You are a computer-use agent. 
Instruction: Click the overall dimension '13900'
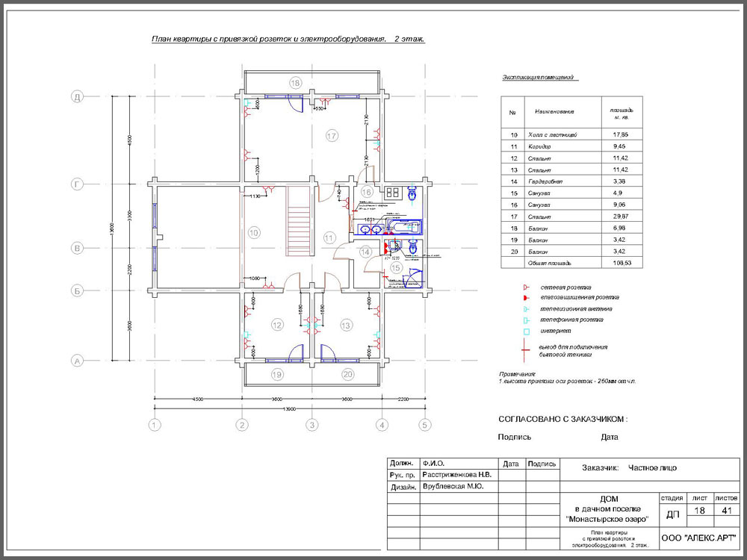pyautogui.click(x=289, y=409)
